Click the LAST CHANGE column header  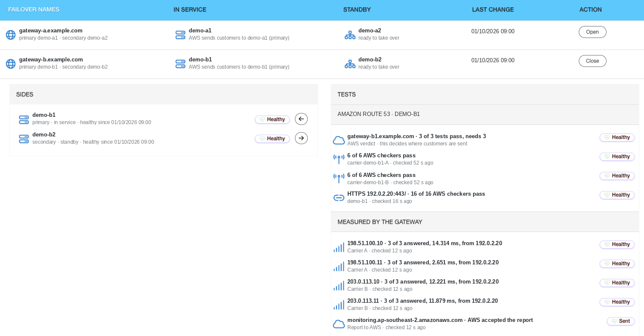tap(493, 9)
